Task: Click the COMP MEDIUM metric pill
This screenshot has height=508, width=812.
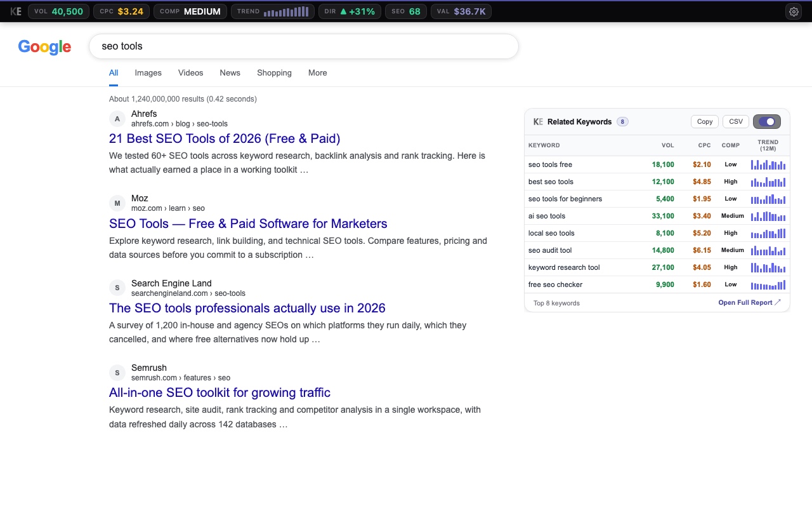Action: coord(190,11)
